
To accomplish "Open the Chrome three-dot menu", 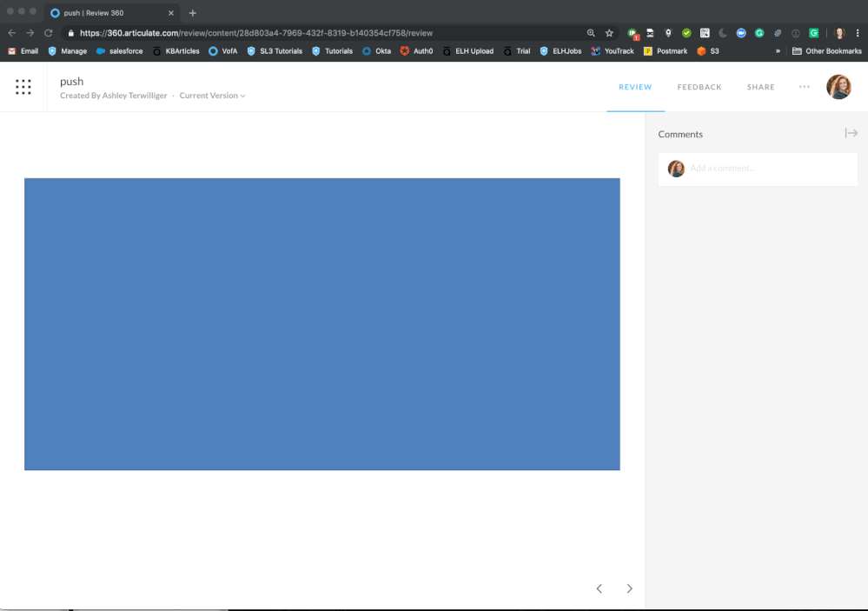I will (858, 33).
